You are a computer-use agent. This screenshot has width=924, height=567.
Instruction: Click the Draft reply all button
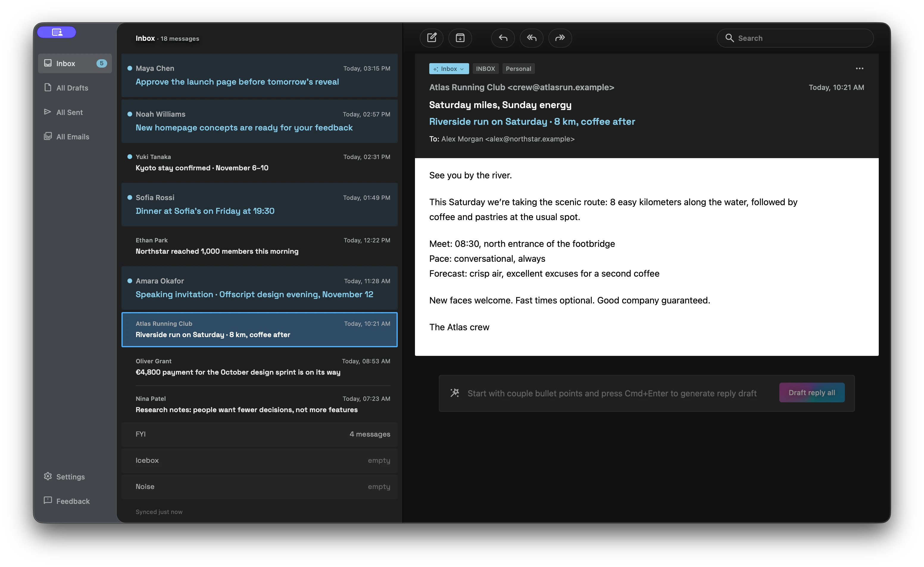[812, 392]
